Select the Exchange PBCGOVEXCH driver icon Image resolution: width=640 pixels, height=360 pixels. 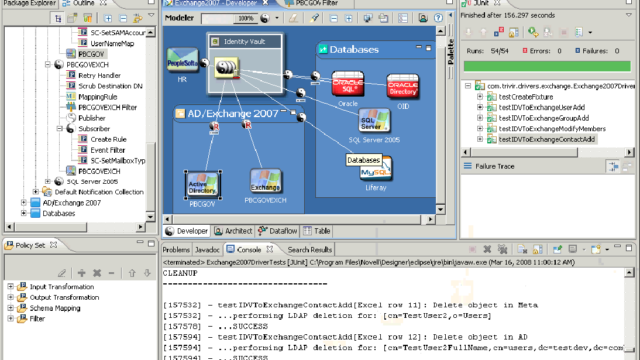[265, 181]
